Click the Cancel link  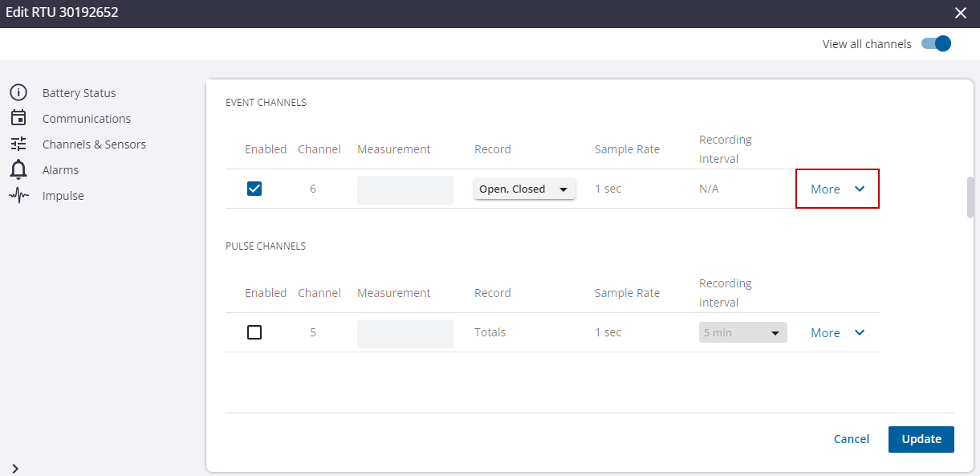click(852, 439)
